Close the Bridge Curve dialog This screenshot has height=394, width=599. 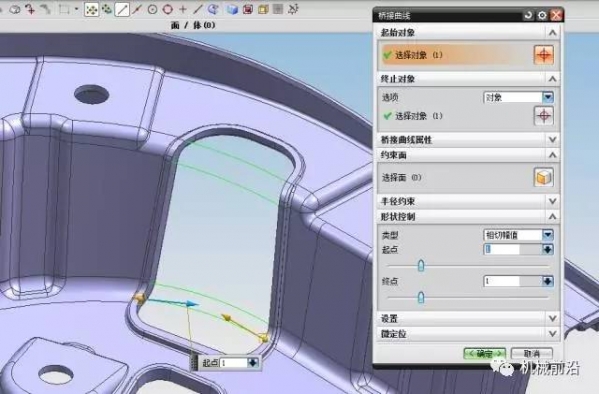pos(556,15)
